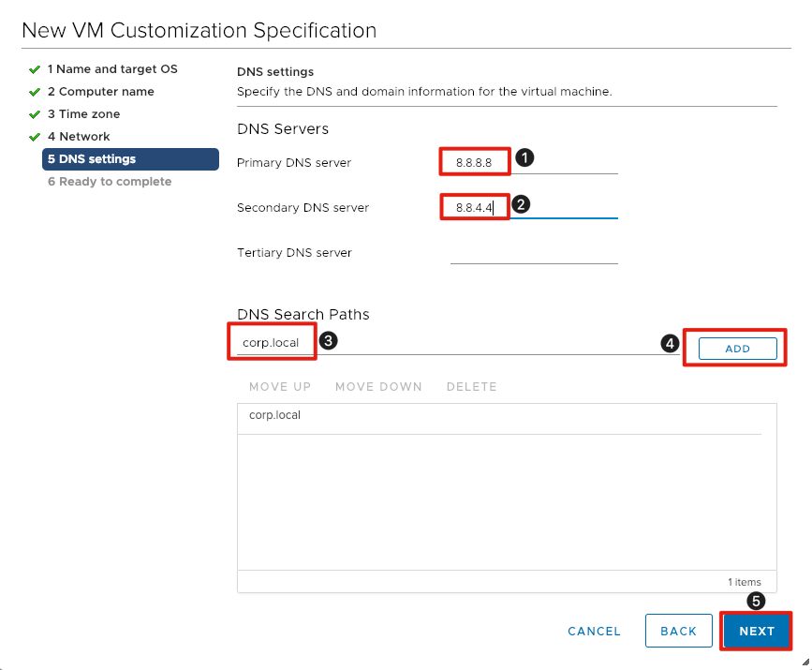Click the green checkmark beside Time zone
This screenshot has height=670, width=812.
click(x=35, y=114)
